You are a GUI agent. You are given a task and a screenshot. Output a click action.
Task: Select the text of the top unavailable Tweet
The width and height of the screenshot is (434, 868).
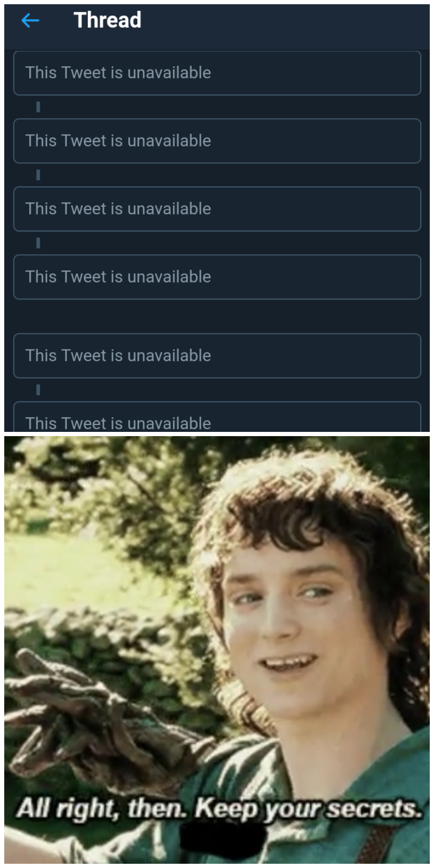point(118,72)
